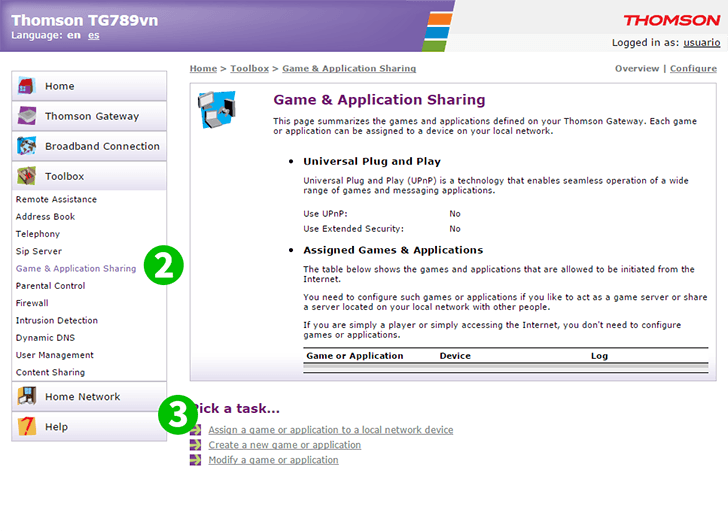The height and width of the screenshot is (531, 728).
Task: Click the Device column header
Action: tap(455, 356)
